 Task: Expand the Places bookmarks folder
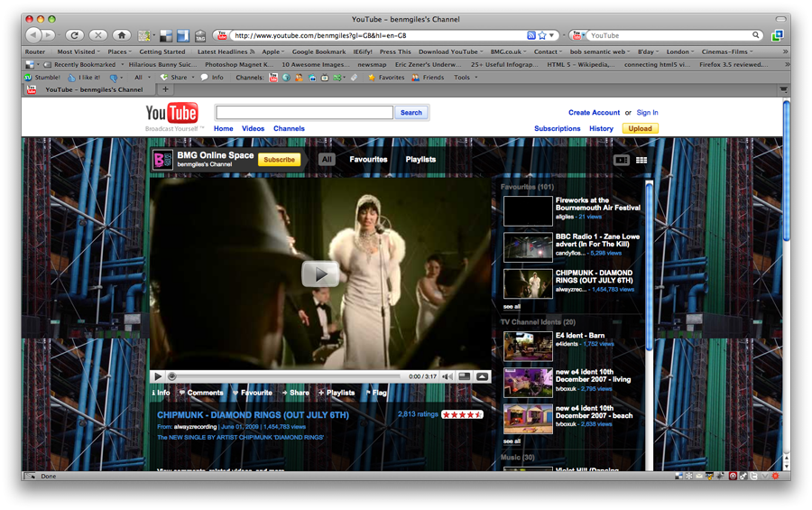click(120, 51)
